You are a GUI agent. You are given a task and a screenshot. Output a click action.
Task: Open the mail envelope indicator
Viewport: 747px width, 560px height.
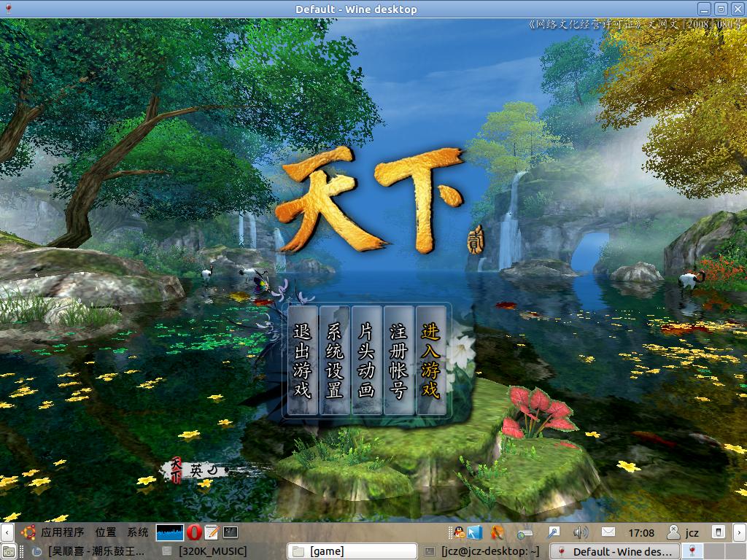[x=608, y=532]
